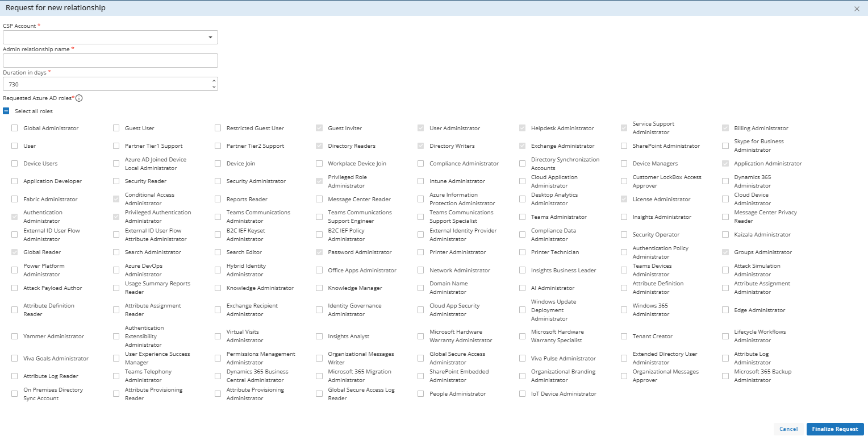Screen dimensions: 868x440
Task: Uncheck the Helpdesk Administrator role
Action: click(522, 128)
